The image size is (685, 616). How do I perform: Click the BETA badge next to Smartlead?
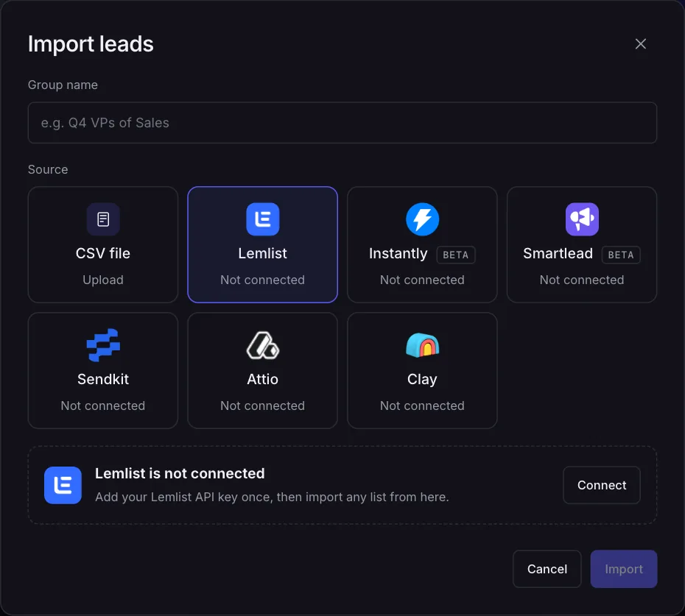pos(621,255)
